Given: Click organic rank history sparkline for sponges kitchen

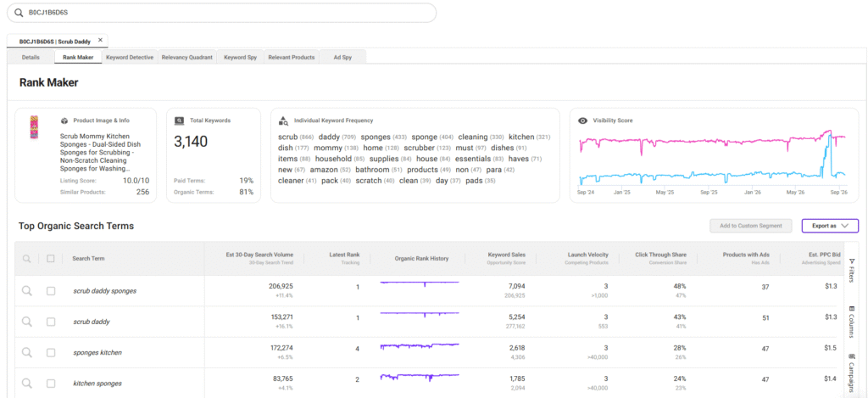Looking at the screenshot, I should coord(420,346).
